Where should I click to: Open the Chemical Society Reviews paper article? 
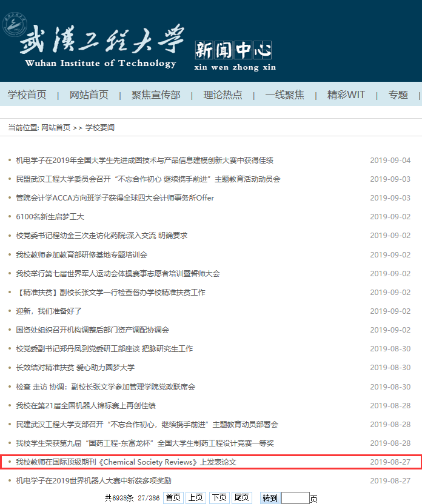(x=126, y=462)
